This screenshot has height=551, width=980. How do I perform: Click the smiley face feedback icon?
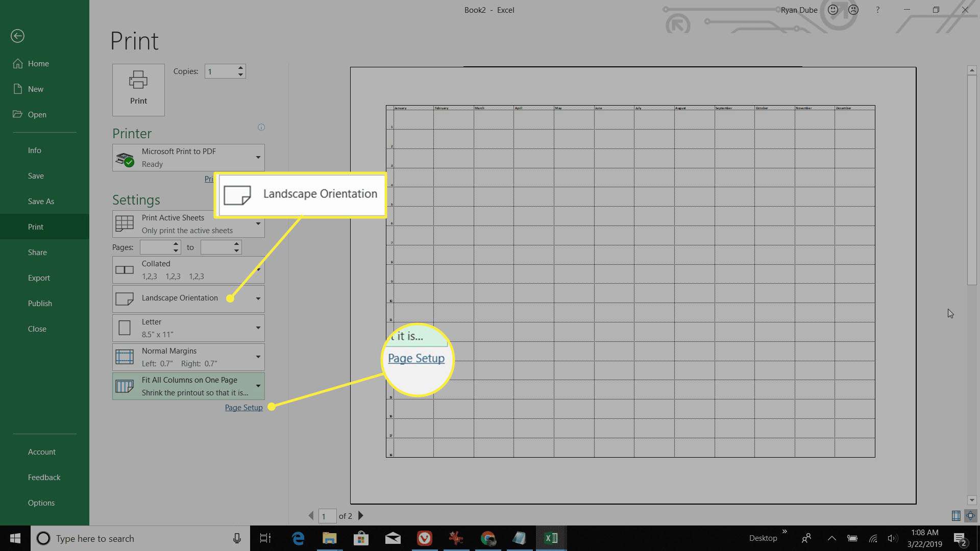coord(833,10)
